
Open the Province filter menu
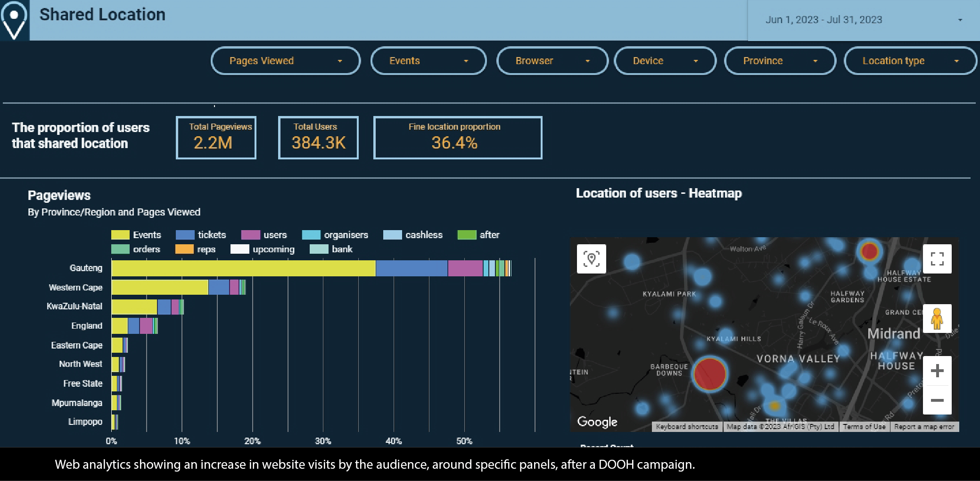pos(780,61)
